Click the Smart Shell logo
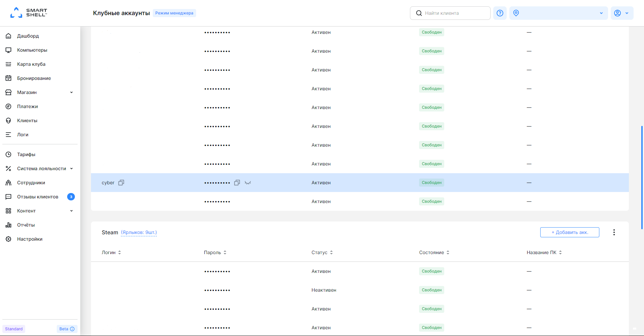 tap(29, 13)
